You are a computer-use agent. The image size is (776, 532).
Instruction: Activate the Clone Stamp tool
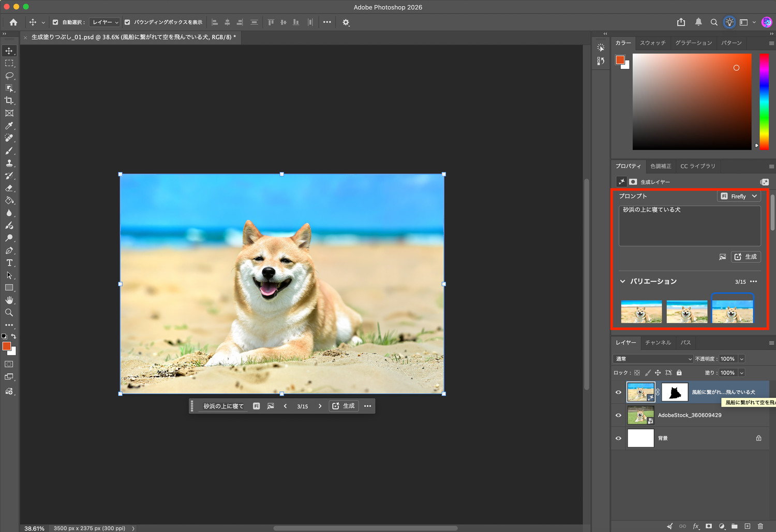9,163
